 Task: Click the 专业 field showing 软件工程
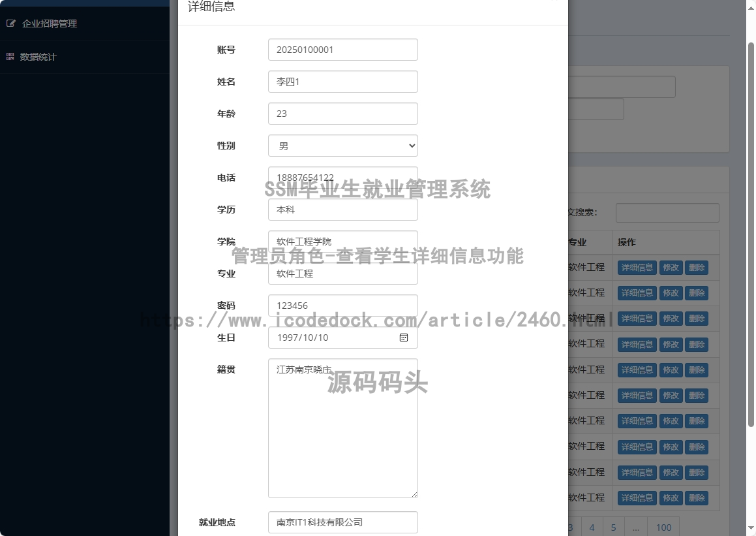click(343, 274)
